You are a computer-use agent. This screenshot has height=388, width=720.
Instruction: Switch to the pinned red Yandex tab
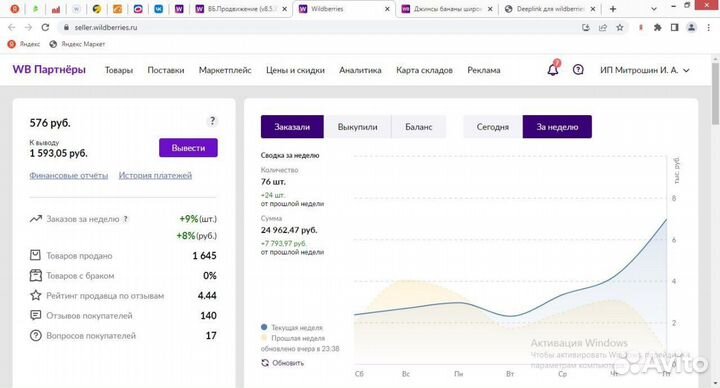[x=15, y=9]
